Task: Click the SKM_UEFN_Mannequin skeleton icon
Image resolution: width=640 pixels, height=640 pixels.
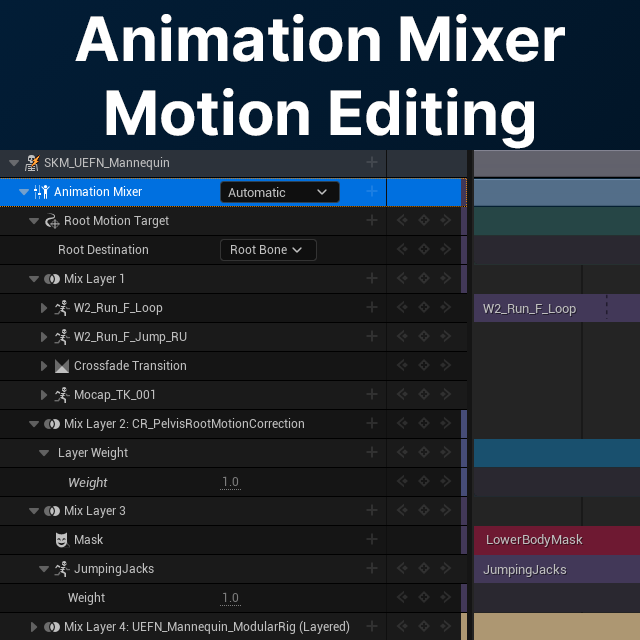Action: click(32, 163)
